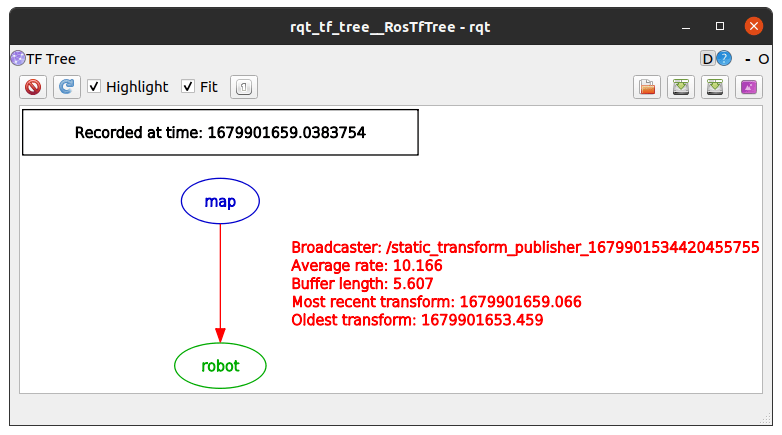Click the fit-in-view button next to Fit
782x435 pixels.
(243, 87)
